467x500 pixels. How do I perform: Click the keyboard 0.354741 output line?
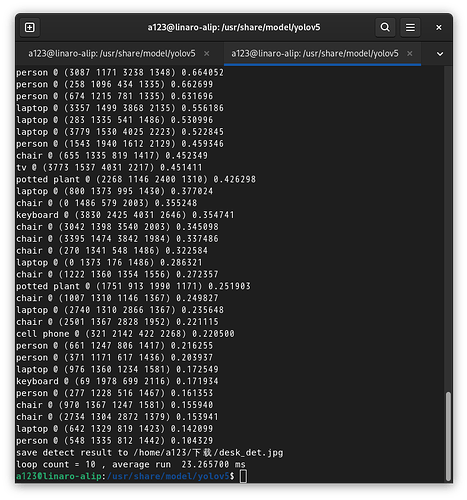(125, 215)
